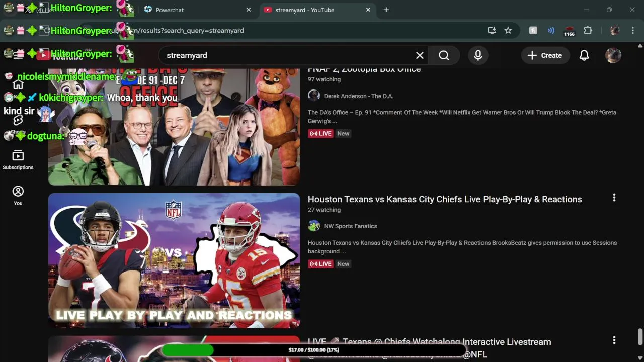Viewport: 644px width, 362px height.
Task: Click Texans vs Chiefs description mentioning BrooksBeatz
Action: tap(462, 247)
